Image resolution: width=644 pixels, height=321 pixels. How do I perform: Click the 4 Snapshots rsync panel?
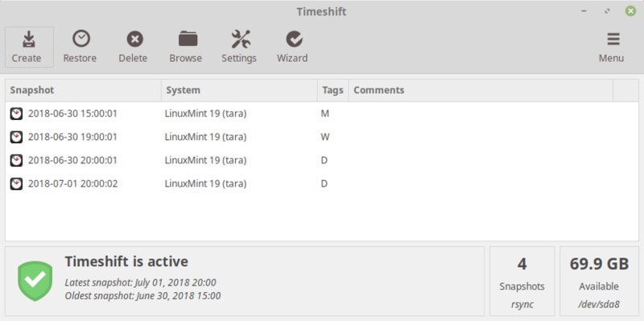(x=522, y=282)
